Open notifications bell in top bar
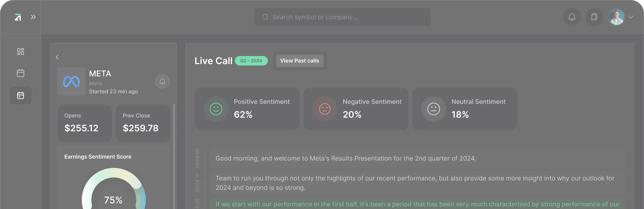Image resolution: width=644 pixels, height=209 pixels. [x=572, y=17]
